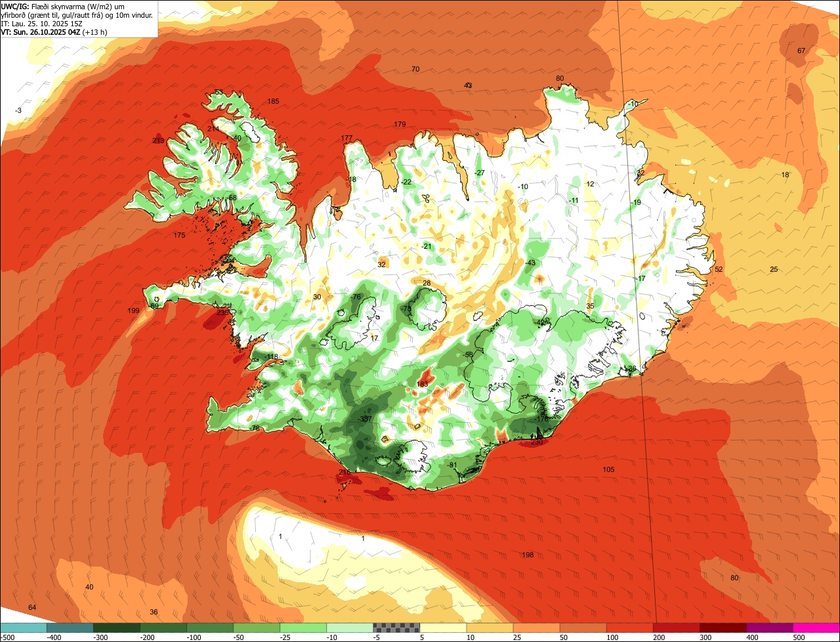Click the "52" value on the map
The width and height of the screenshot is (840, 642).
coord(719,269)
